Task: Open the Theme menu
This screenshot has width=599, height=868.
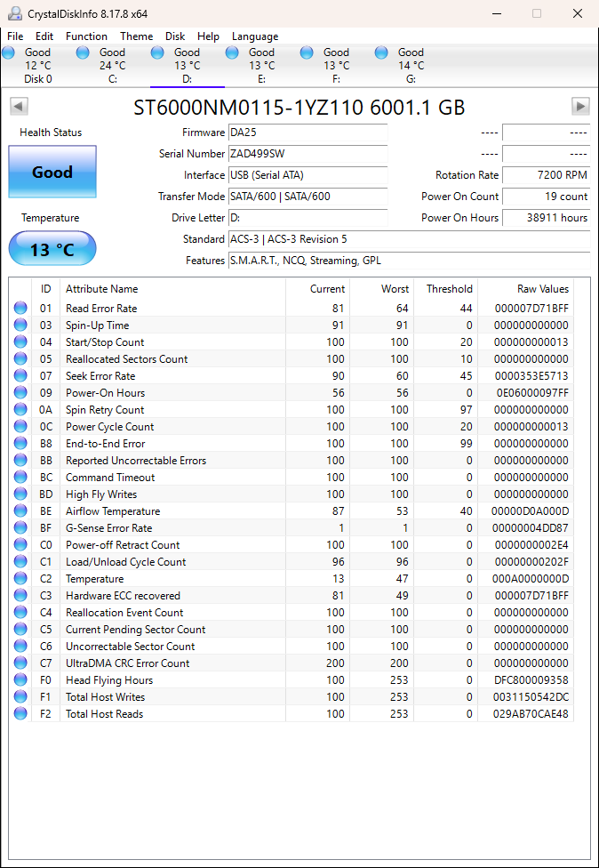Action: [136, 36]
